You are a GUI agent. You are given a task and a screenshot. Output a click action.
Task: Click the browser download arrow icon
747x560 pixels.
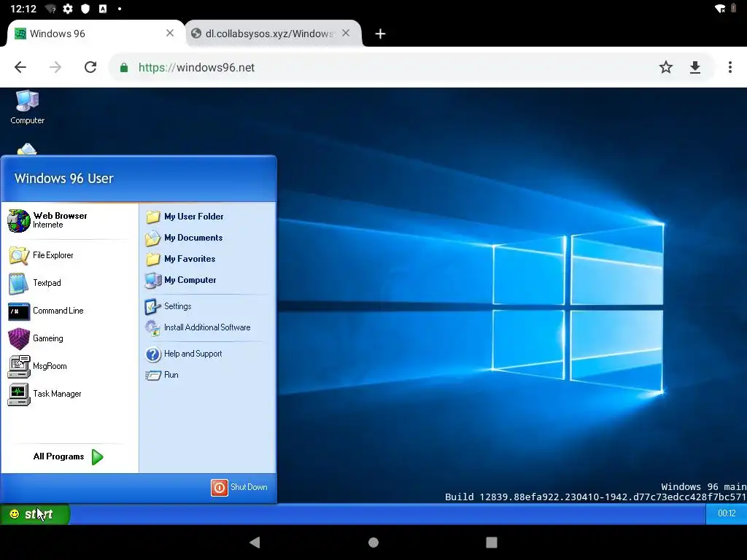click(x=695, y=67)
